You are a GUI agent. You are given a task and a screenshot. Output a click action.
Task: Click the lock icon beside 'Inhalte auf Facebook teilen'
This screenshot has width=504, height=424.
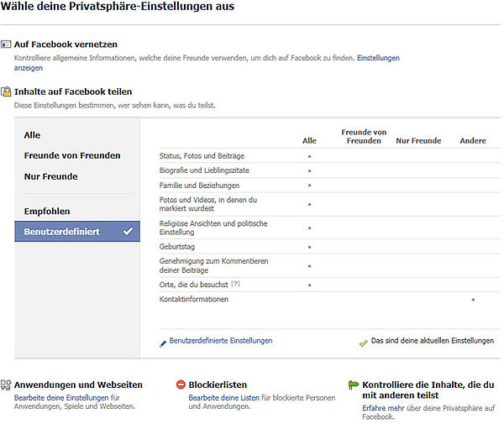click(x=6, y=92)
